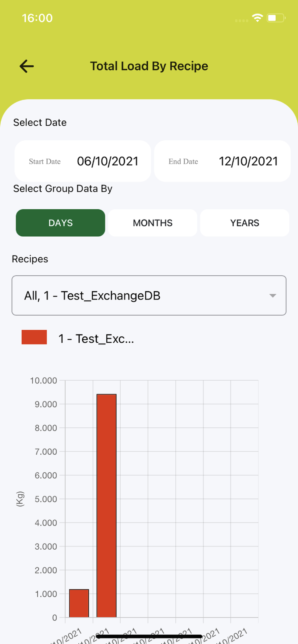This screenshot has height=644, width=298.
Task: Open the Recipes dropdown arrow
Action: click(x=273, y=296)
